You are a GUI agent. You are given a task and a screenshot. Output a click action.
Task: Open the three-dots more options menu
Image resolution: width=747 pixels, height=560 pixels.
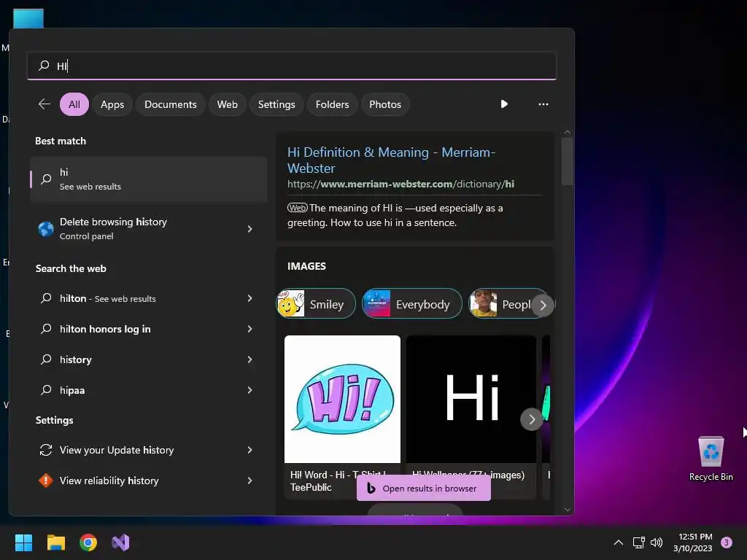pyautogui.click(x=543, y=104)
